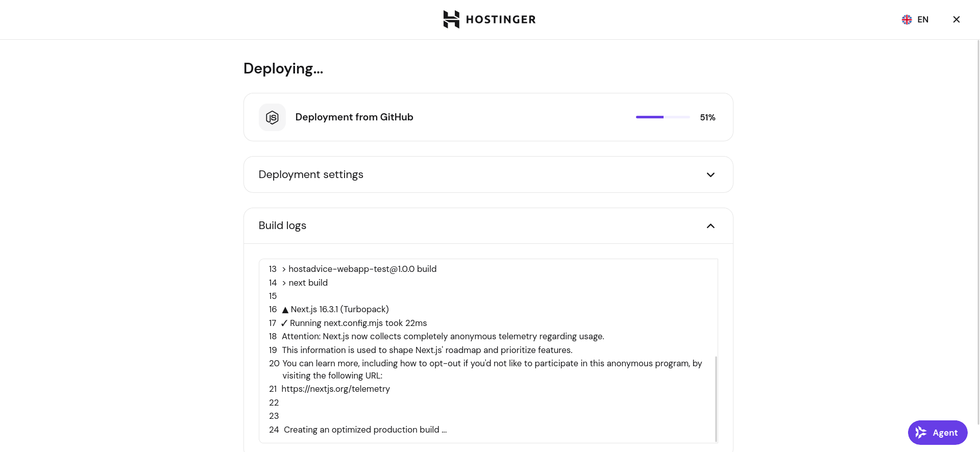
Task: Click the empty log line number 22
Action: (274, 403)
